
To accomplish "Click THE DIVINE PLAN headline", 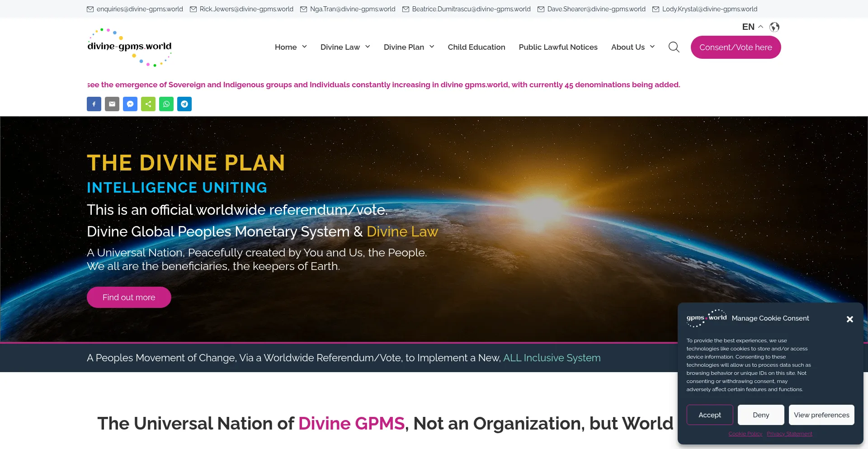I will coord(186,163).
